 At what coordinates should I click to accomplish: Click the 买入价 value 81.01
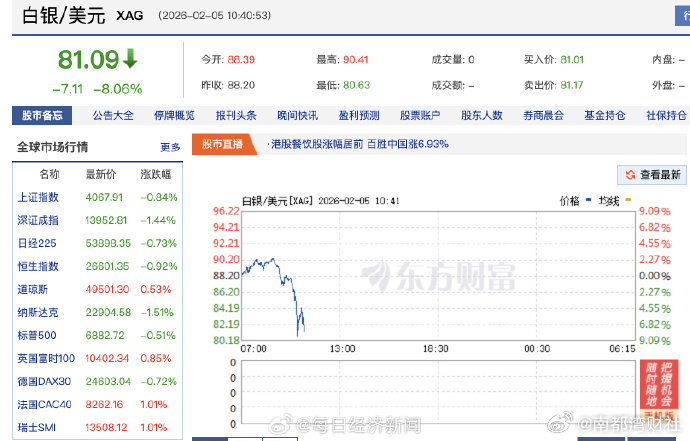click(572, 59)
